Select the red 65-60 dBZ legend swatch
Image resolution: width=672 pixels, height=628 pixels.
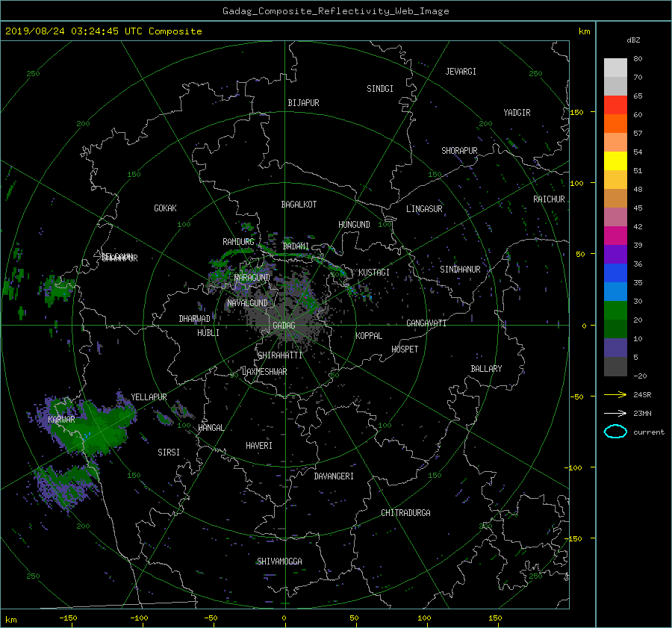coord(615,105)
